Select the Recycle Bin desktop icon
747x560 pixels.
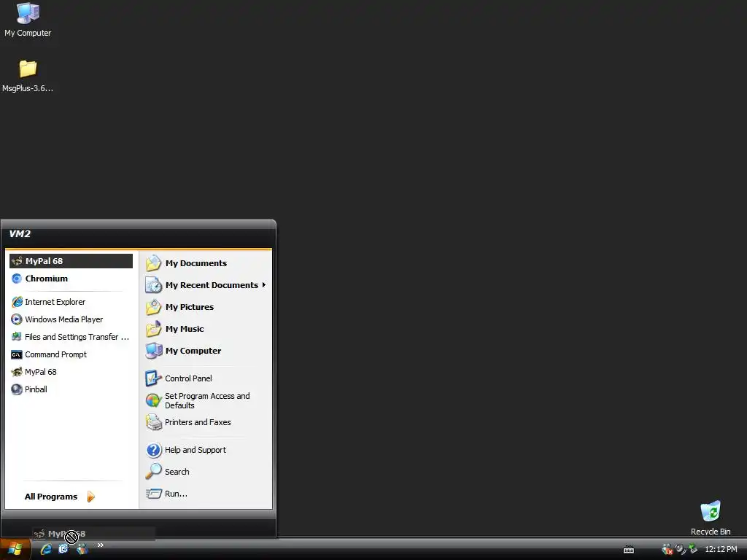coord(711,518)
